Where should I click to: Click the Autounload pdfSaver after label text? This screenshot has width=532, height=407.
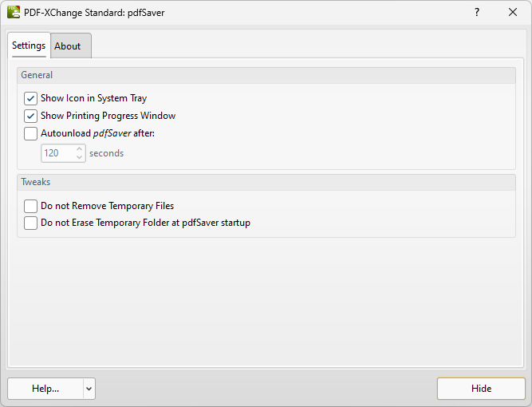point(98,133)
